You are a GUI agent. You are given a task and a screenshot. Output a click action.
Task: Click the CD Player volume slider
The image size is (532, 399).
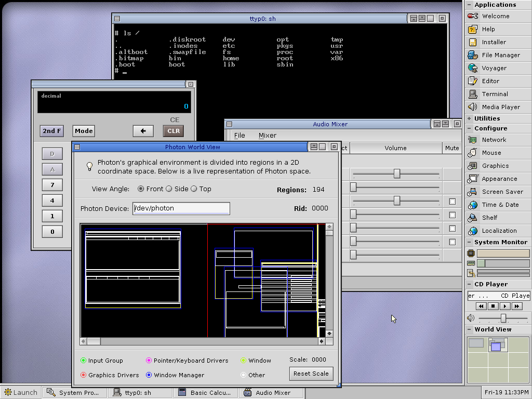(x=503, y=318)
